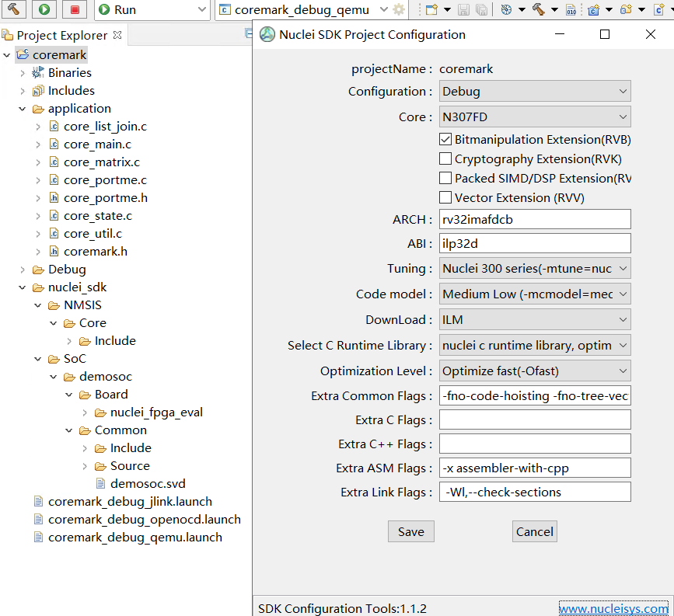Open the Select C Runtime Library dropdown
Image resolution: width=674 pixels, height=616 pixels.
click(x=535, y=346)
